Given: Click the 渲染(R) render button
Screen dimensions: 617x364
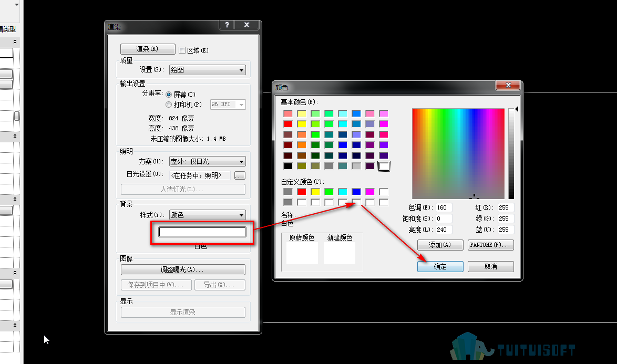Looking at the screenshot, I should 148,49.
